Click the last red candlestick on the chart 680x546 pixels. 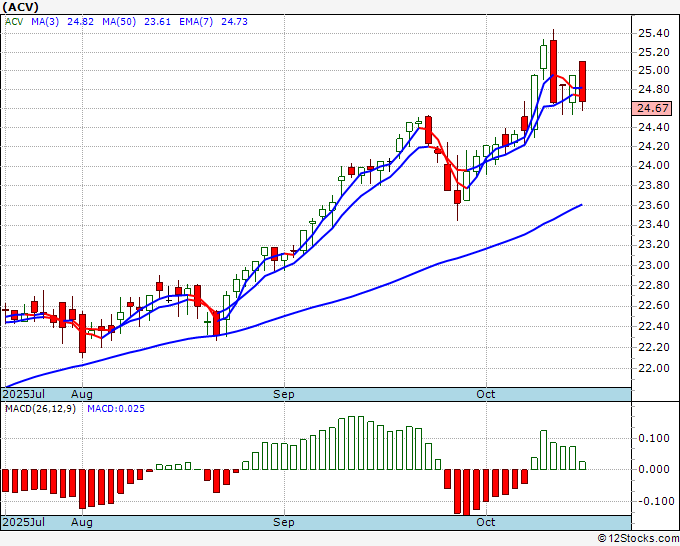pos(582,82)
